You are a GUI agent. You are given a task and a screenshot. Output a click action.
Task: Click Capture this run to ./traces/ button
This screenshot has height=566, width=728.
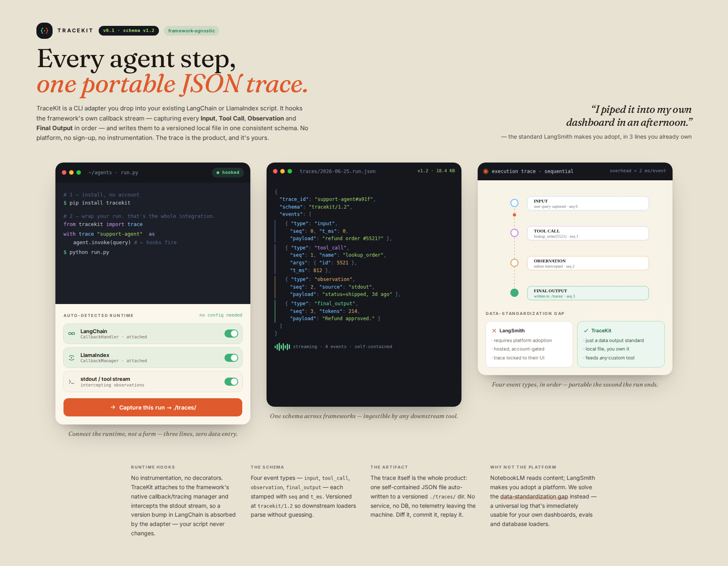click(153, 407)
